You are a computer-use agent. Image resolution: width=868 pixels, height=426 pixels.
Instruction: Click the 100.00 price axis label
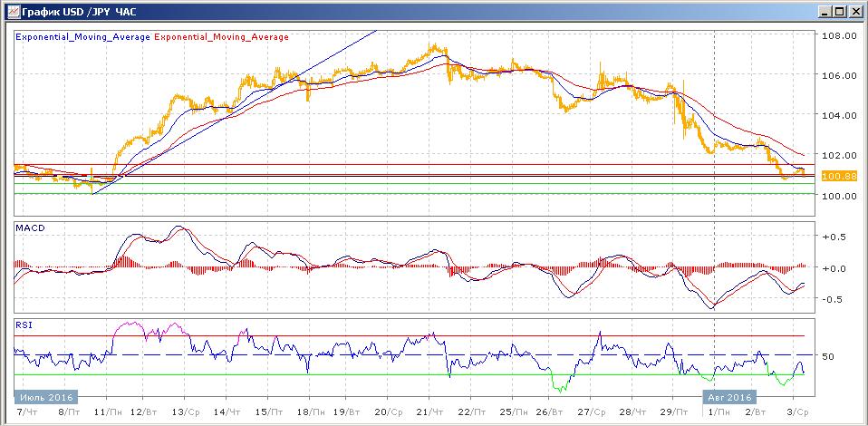click(x=838, y=196)
